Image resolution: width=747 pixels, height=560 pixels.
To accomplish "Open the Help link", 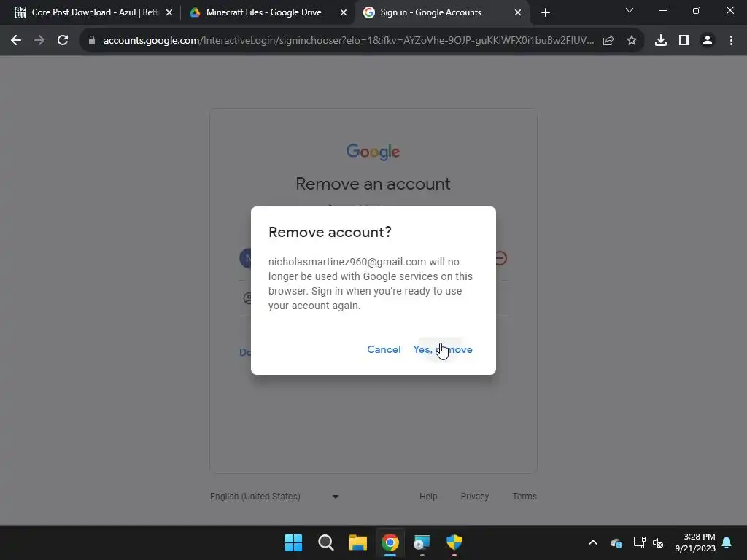I will coord(428,496).
